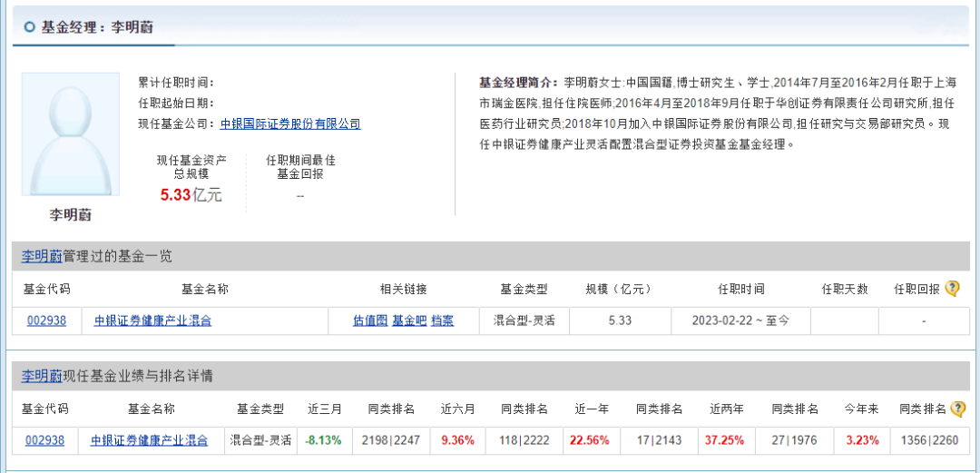Click the 李明蔚 name under avatar
The image size is (980, 473).
coord(71,215)
